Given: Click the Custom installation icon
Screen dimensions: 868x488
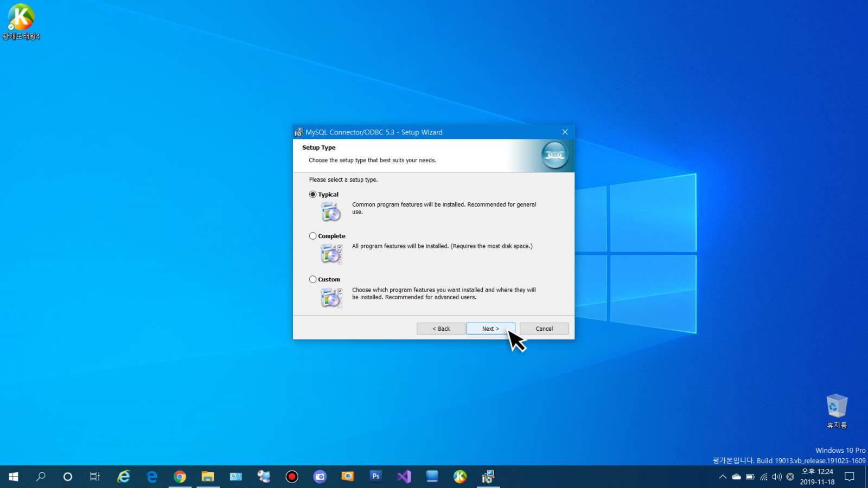Looking at the screenshot, I should (x=331, y=297).
